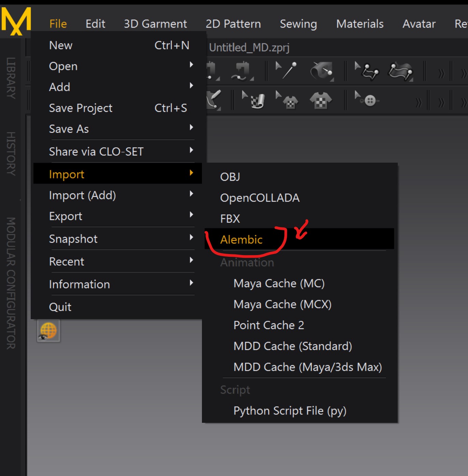The height and width of the screenshot is (476, 468).
Task: Select the select/move button tool
Action: pos(367,100)
